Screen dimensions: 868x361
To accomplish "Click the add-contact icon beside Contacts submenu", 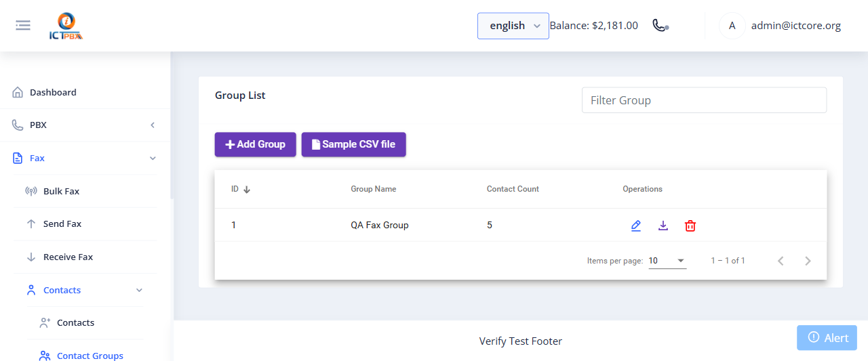I will coord(45,323).
